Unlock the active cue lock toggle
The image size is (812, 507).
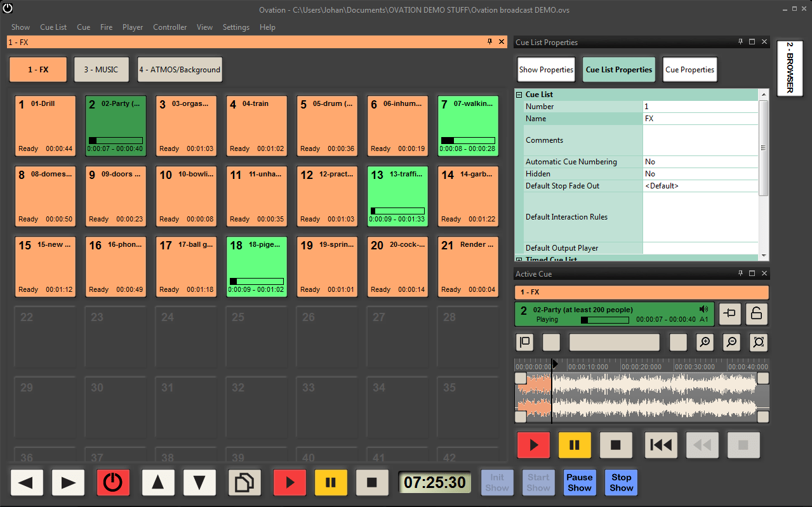click(x=756, y=313)
